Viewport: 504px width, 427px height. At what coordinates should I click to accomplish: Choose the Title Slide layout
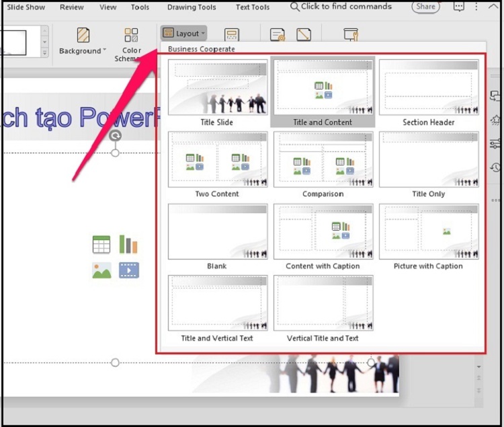218,93
